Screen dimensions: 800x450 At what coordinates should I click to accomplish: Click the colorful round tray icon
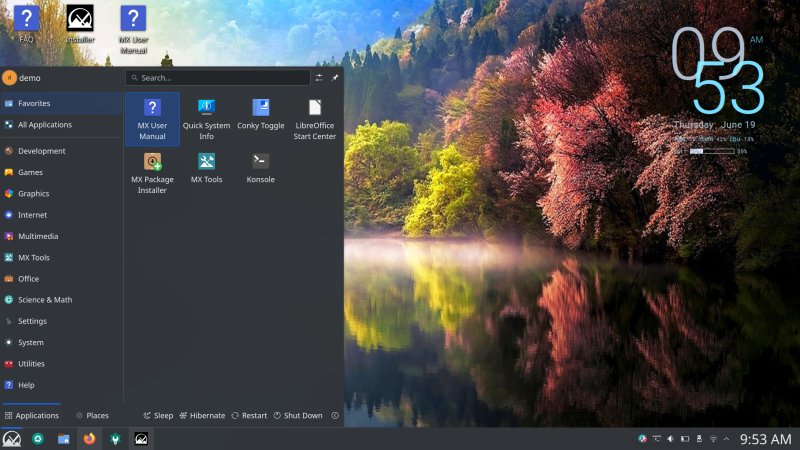642,439
